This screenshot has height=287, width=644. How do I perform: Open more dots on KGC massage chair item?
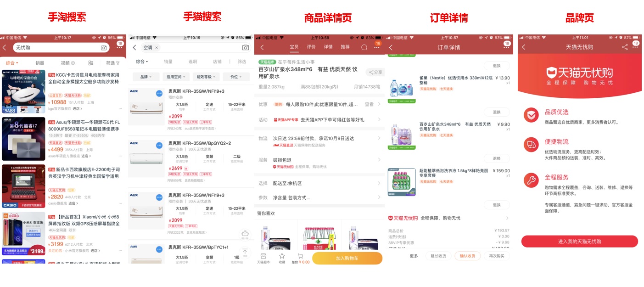pyautogui.click(x=120, y=109)
